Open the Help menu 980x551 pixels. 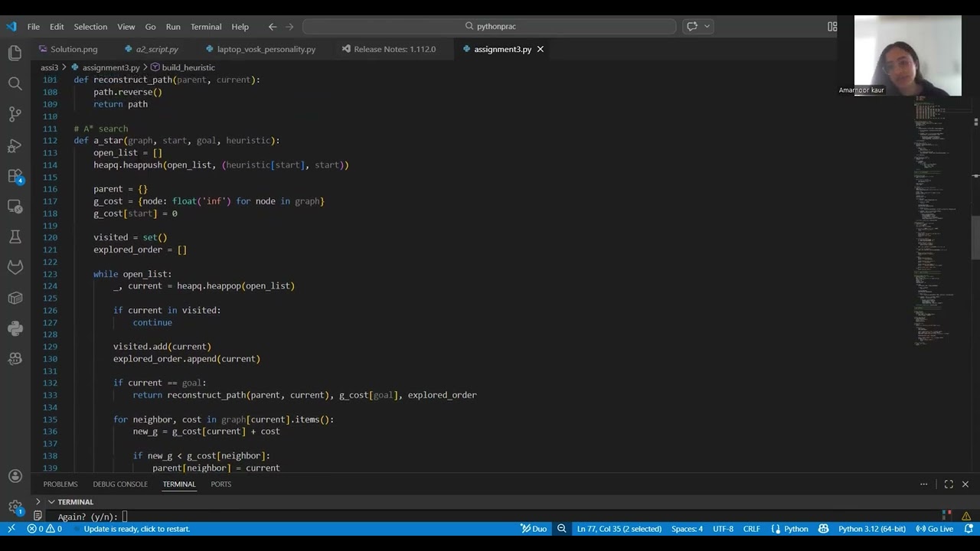[x=240, y=27]
